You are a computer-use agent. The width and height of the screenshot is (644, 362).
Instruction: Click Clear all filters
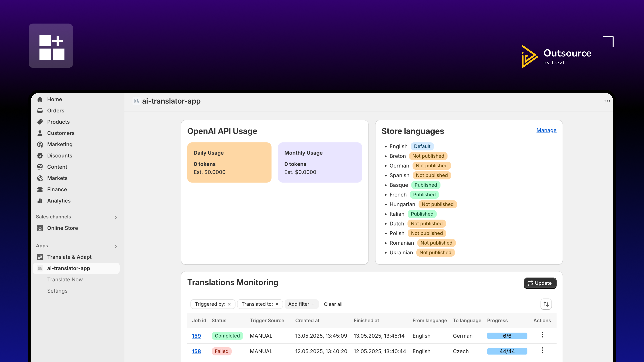(333, 304)
